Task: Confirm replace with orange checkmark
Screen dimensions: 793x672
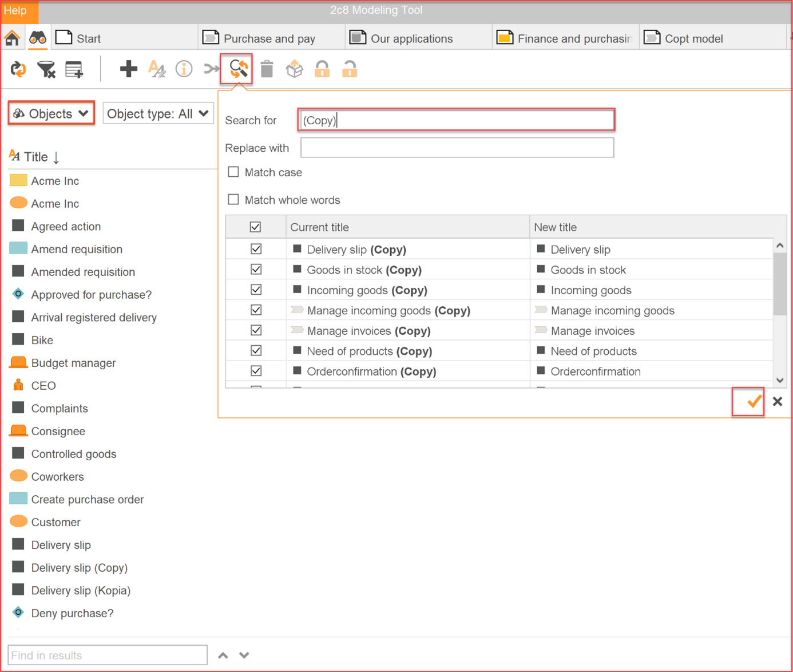Action: (x=753, y=401)
